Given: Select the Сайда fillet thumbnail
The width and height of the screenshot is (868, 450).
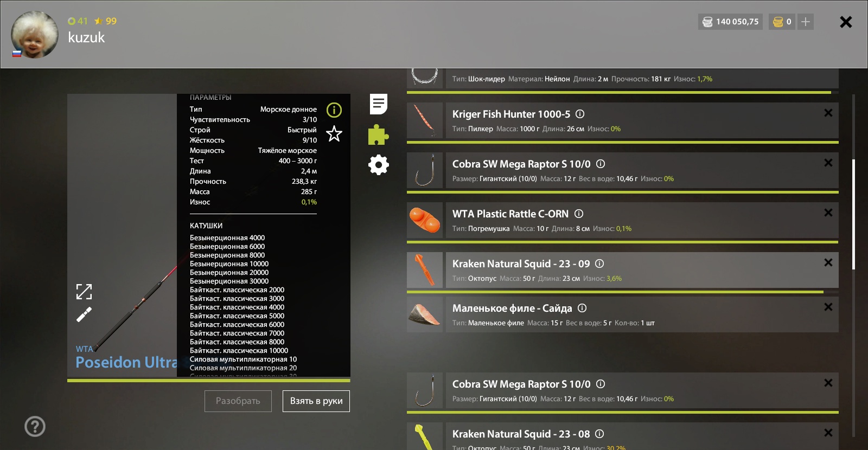Looking at the screenshot, I should point(425,314).
